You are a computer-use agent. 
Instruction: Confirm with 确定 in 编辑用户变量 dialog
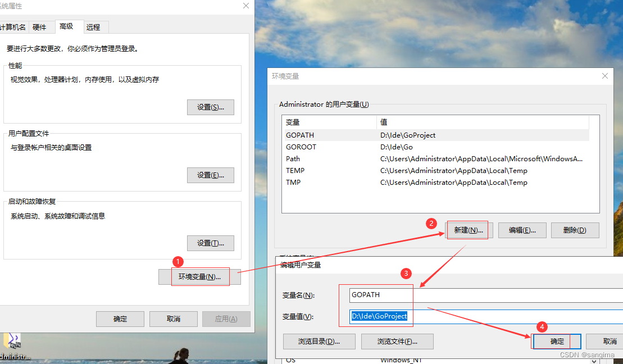pyautogui.click(x=557, y=342)
